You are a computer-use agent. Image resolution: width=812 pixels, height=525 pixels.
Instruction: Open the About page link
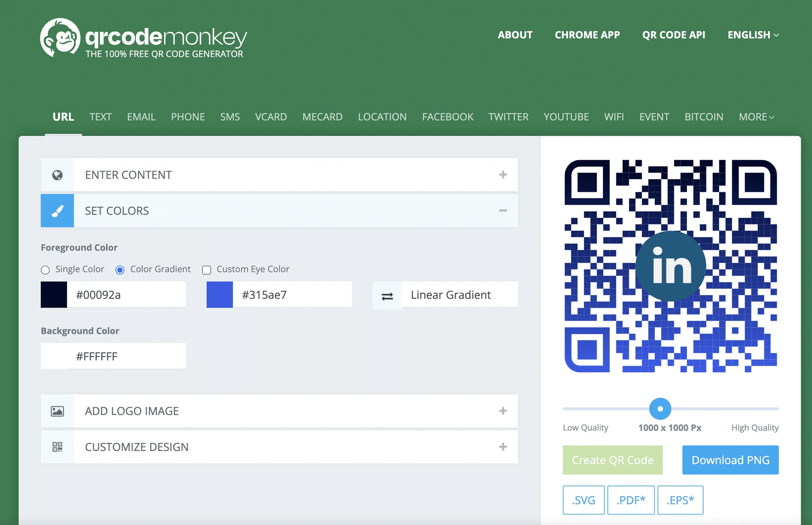click(x=515, y=35)
